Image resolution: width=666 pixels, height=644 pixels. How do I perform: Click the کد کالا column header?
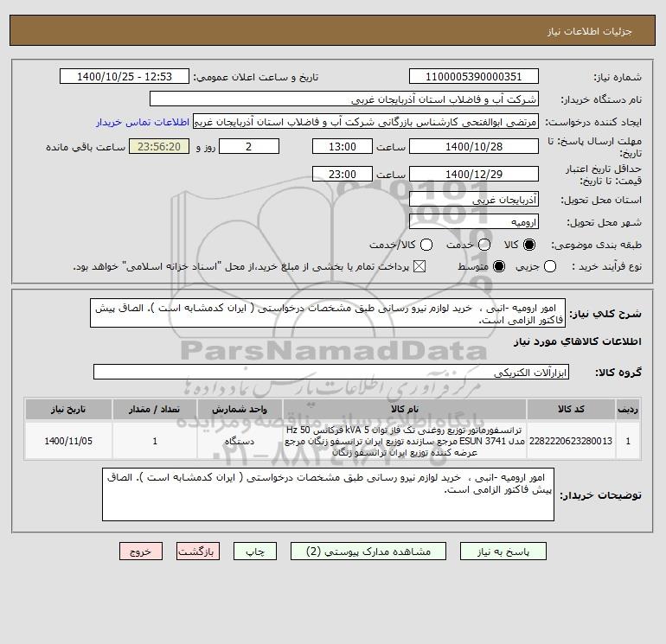(x=571, y=409)
